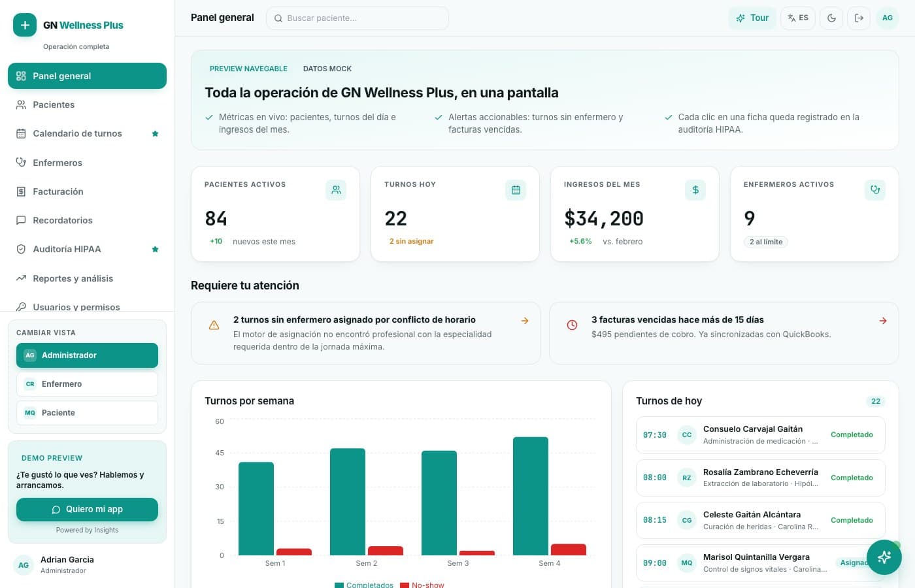Image resolution: width=915 pixels, height=588 pixels.
Task: Open Auditoría HIPAA
Action: [87, 249]
